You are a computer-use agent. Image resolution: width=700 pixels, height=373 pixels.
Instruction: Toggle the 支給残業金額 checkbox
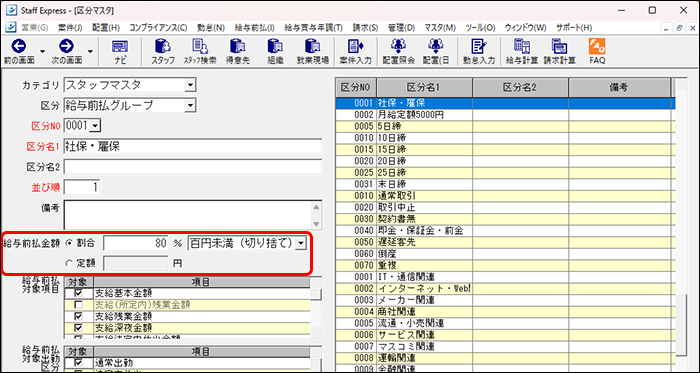79,316
